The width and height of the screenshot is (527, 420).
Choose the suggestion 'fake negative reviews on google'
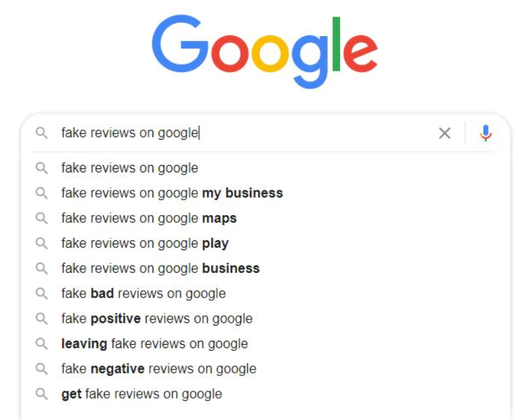[266, 369]
